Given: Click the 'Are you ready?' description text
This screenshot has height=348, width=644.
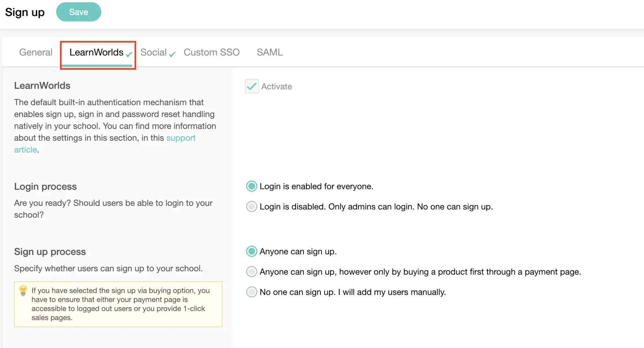Looking at the screenshot, I should [x=113, y=209].
